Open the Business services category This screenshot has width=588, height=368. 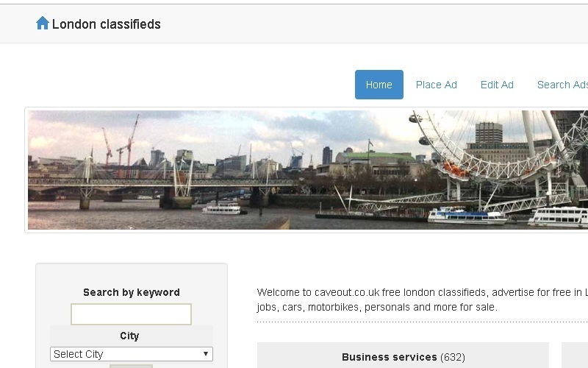point(390,357)
